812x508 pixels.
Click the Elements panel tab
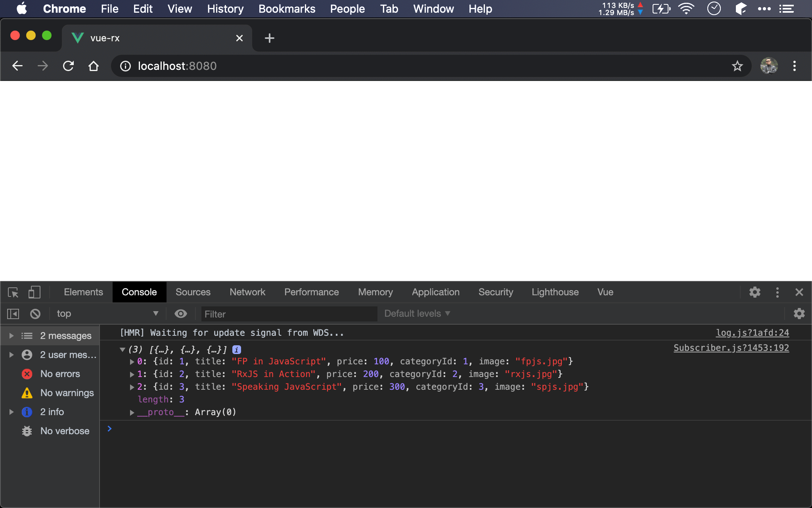click(84, 291)
